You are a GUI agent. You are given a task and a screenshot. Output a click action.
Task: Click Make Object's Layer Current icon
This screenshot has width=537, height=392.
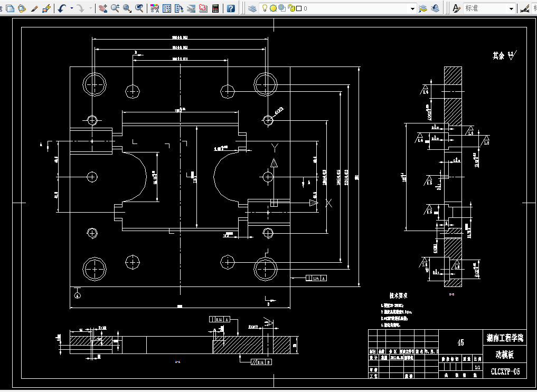pyautogui.click(x=423, y=8)
